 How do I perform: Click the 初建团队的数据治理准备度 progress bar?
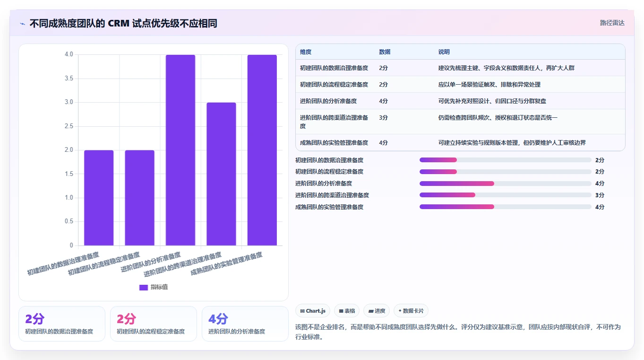(x=506, y=160)
